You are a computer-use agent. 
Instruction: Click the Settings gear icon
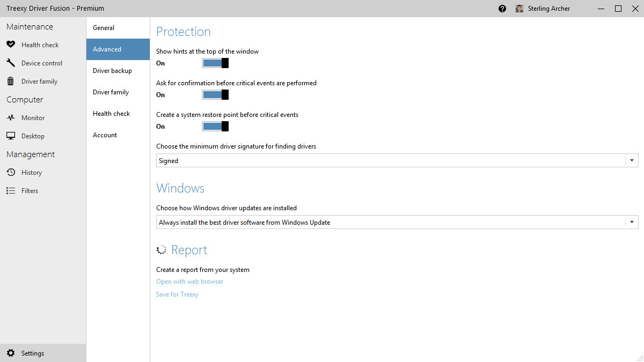11,353
